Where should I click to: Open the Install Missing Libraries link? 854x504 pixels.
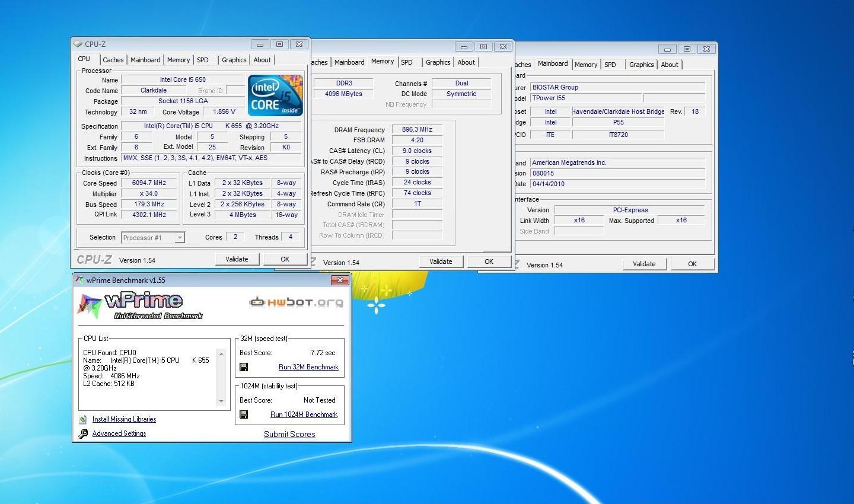(124, 419)
